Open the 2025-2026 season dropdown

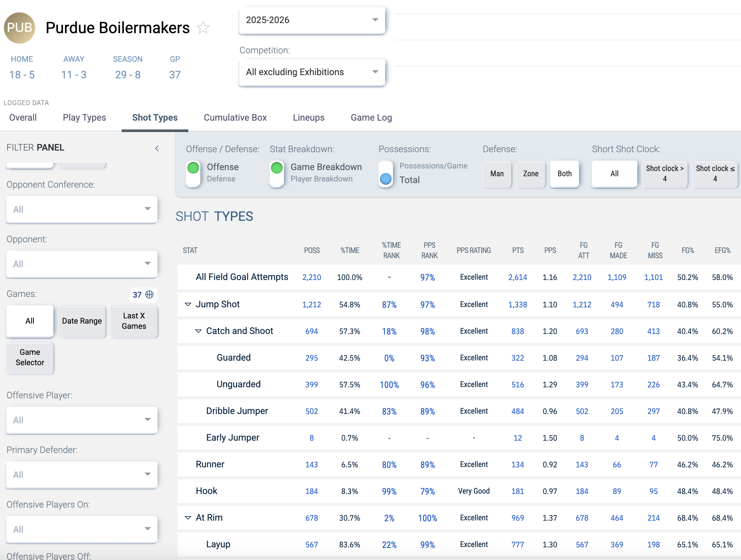312,20
